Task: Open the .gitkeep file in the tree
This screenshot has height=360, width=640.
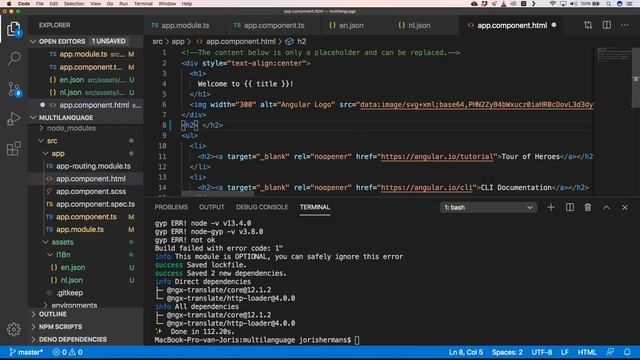Action: tap(70, 293)
